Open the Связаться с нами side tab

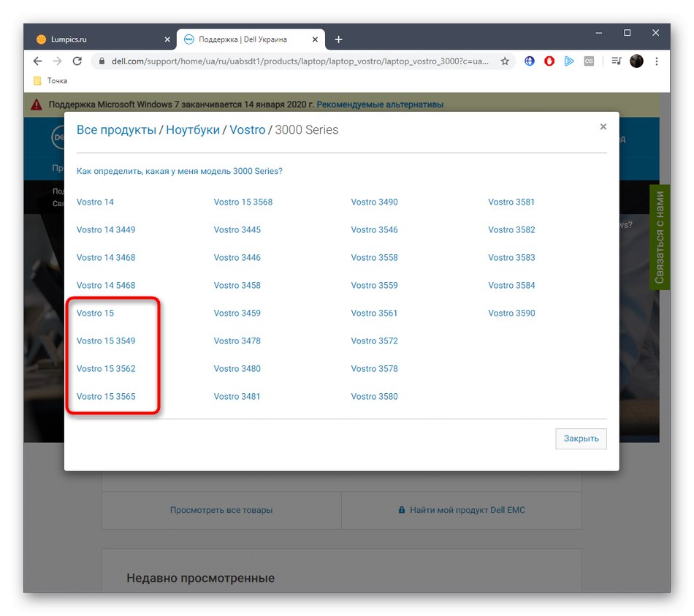coord(660,237)
